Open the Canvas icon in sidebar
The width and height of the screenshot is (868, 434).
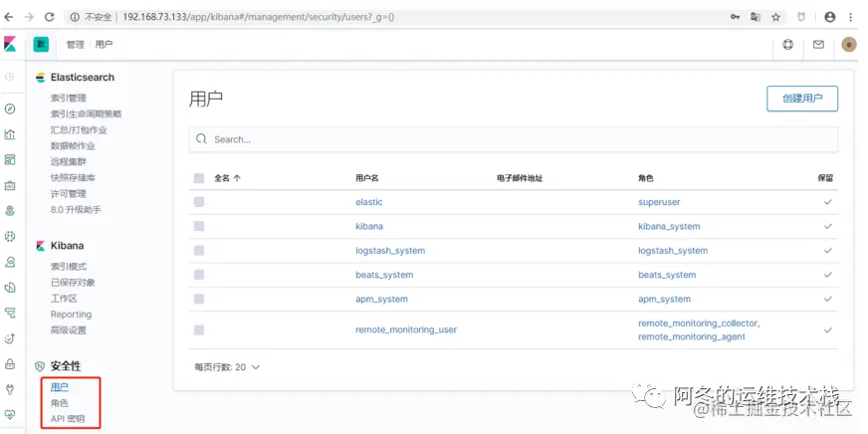(9, 185)
